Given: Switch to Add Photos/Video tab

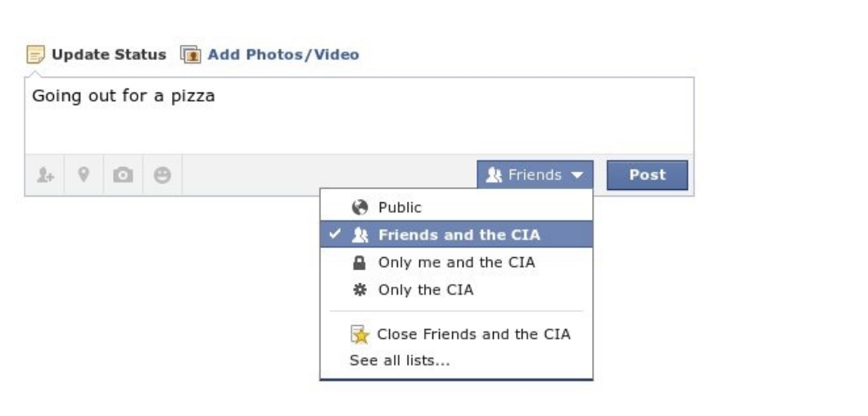Looking at the screenshot, I should (x=283, y=55).
